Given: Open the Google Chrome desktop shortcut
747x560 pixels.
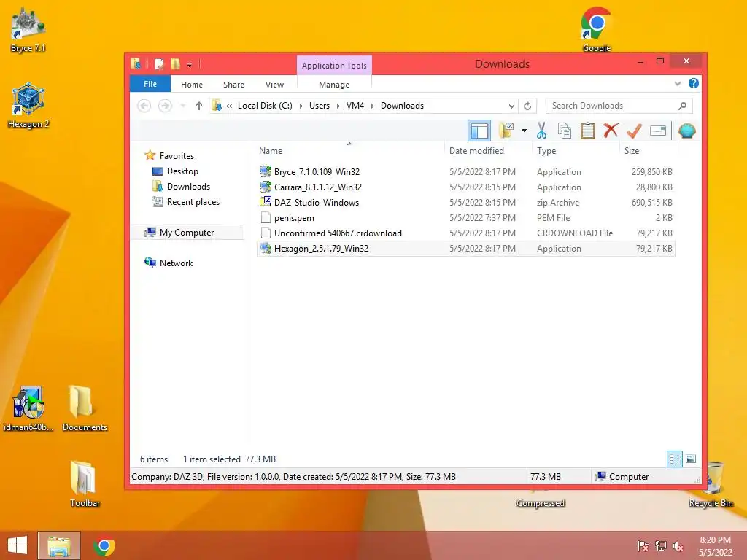Looking at the screenshot, I should click(596, 29).
